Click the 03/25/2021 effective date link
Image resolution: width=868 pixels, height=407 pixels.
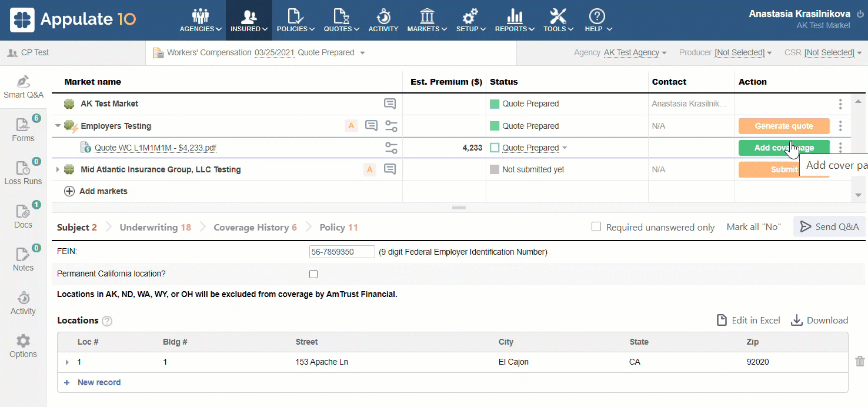click(x=274, y=53)
